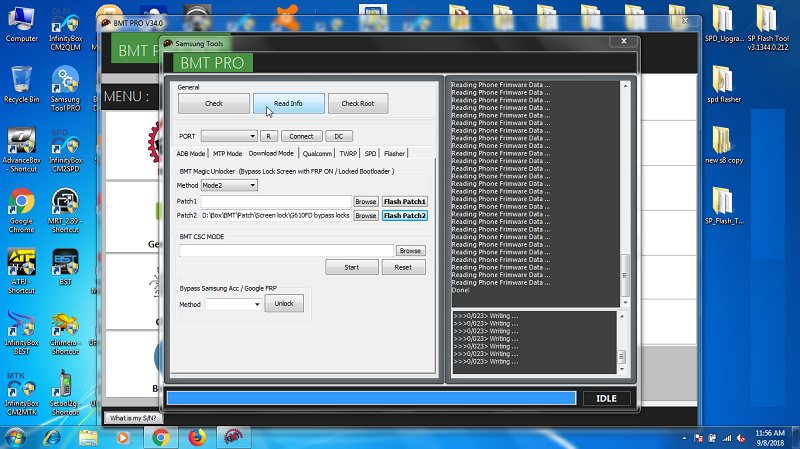The width and height of the screenshot is (800, 449).
Task: Open Internet Explorer from taskbar
Action: tap(52, 438)
